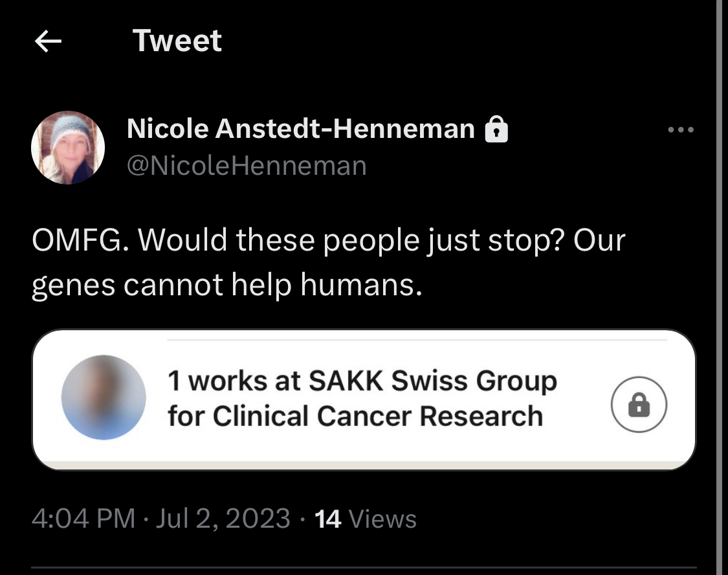Click the word "Views" below the tweet
The width and height of the screenshot is (728, 575).
(x=382, y=519)
